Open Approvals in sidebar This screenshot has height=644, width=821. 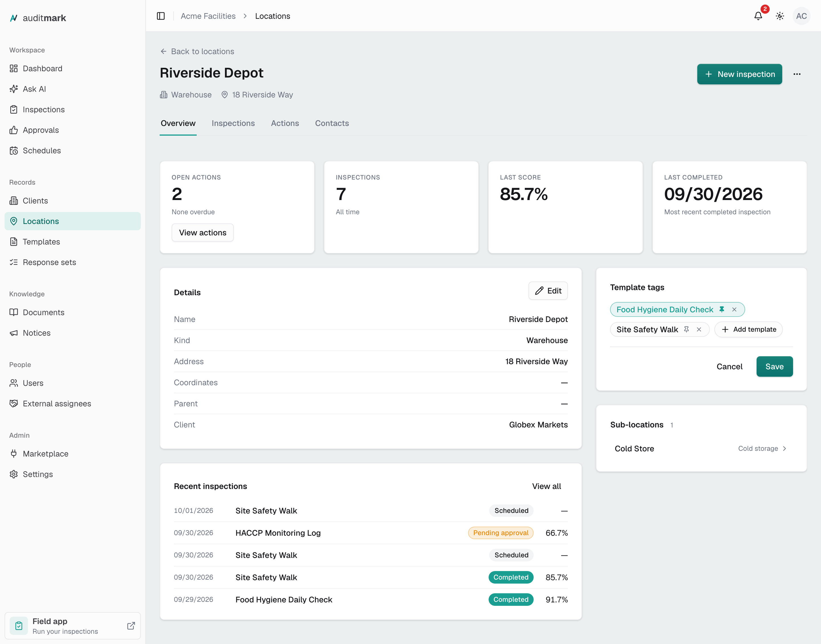pyautogui.click(x=72, y=130)
